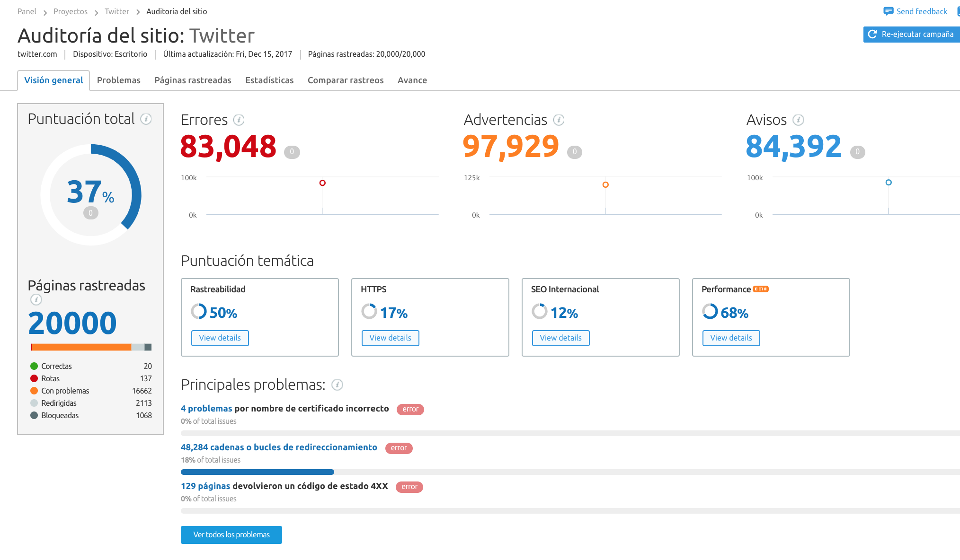Click info icon next to Advertencias

tap(559, 120)
